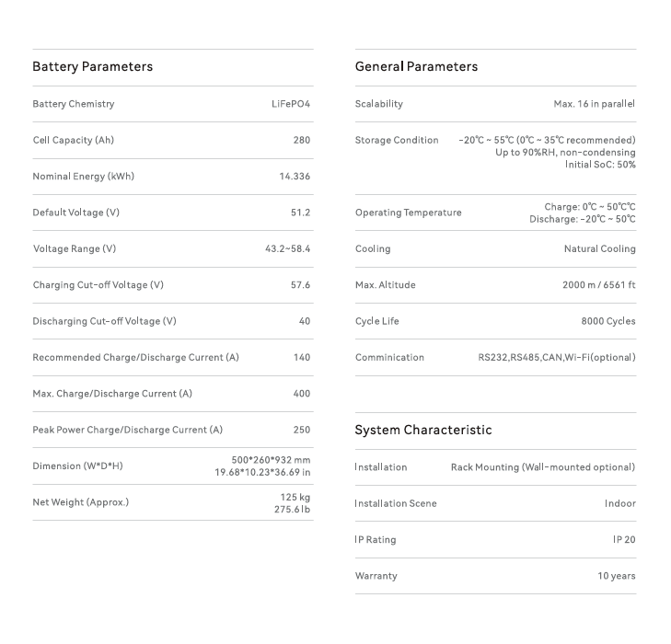The height and width of the screenshot is (644, 671).
Task: Select the Battery Chemistry LiFePO4 value
Action: [x=291, y=104]
